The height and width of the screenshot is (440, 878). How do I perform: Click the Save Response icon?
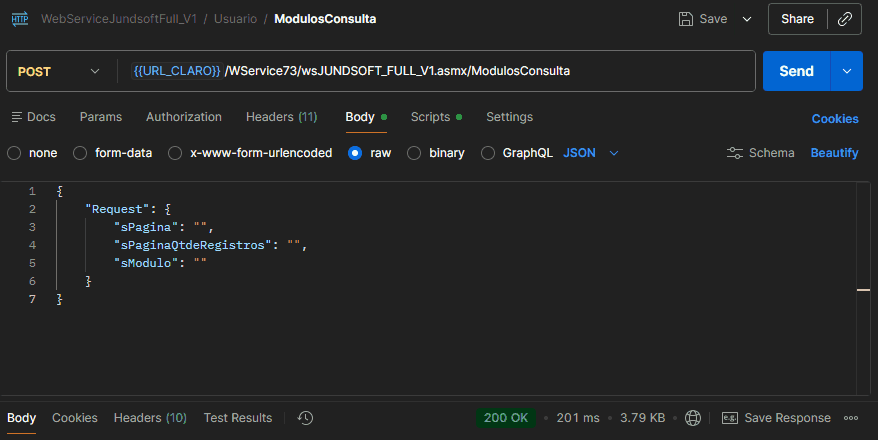730,418
